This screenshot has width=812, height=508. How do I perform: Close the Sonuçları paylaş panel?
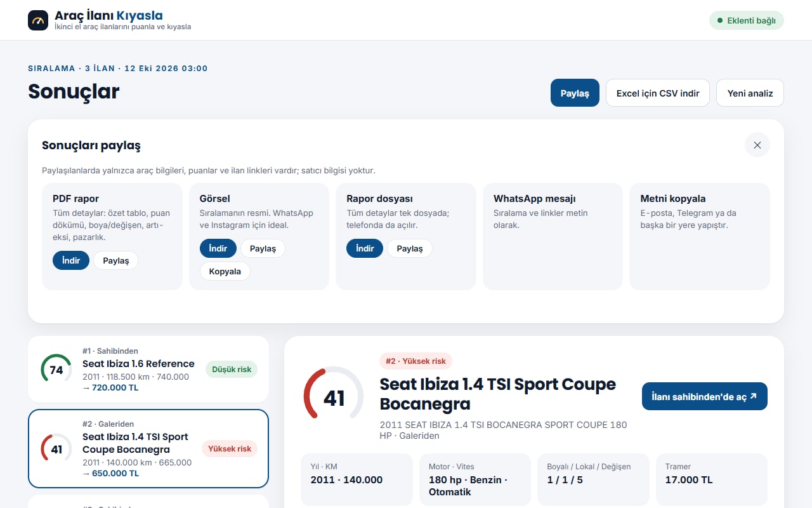click(x=757, y=145)
